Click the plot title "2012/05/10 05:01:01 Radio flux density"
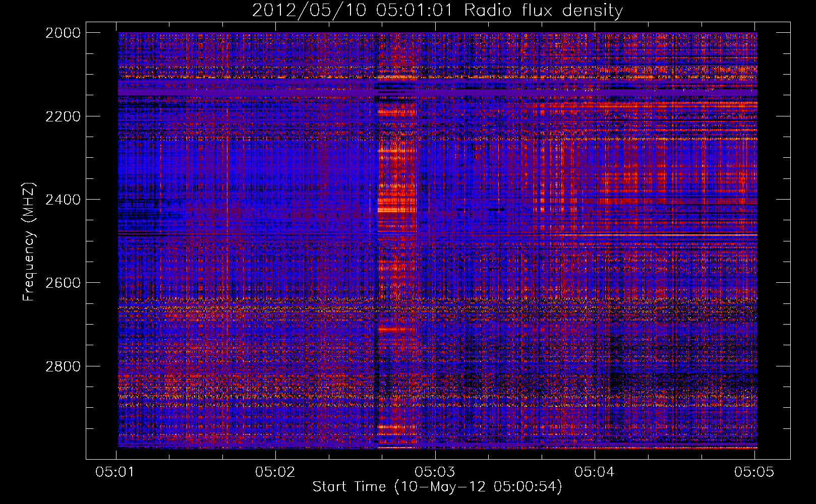 [437, 10]
